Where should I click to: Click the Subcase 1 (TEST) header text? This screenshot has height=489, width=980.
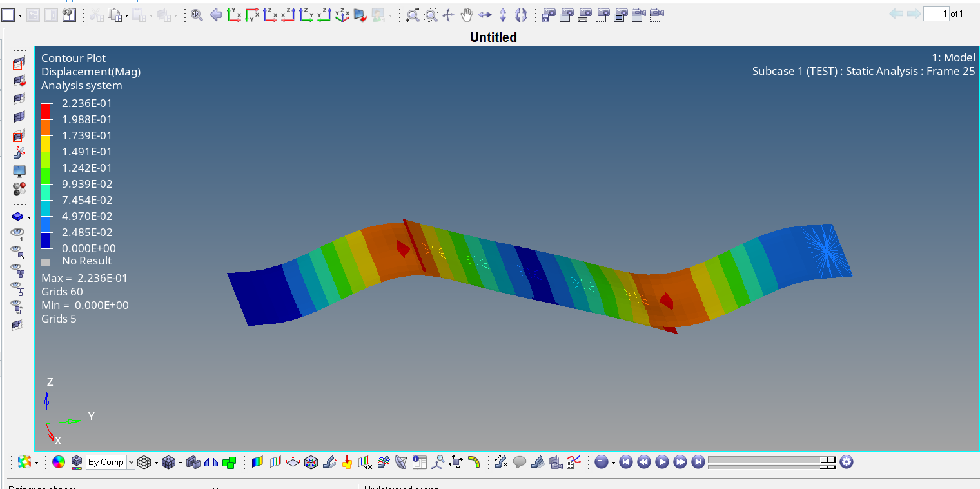[x=863, y=72]
